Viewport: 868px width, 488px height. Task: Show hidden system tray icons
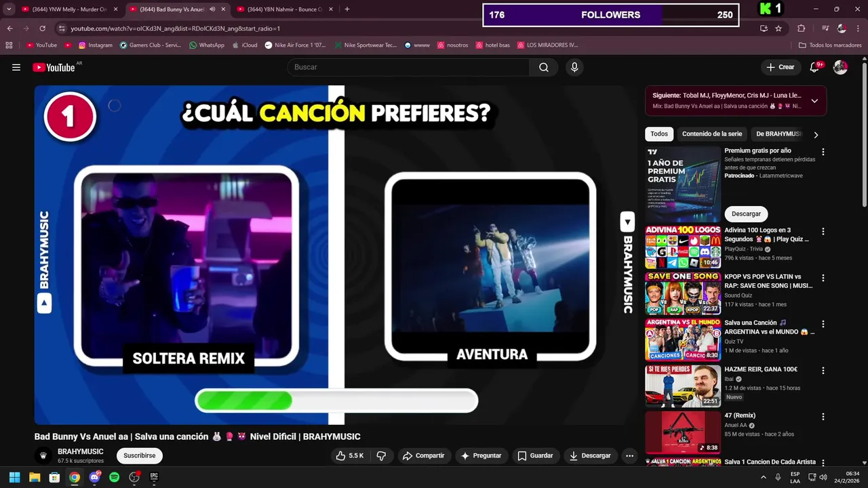764,477
